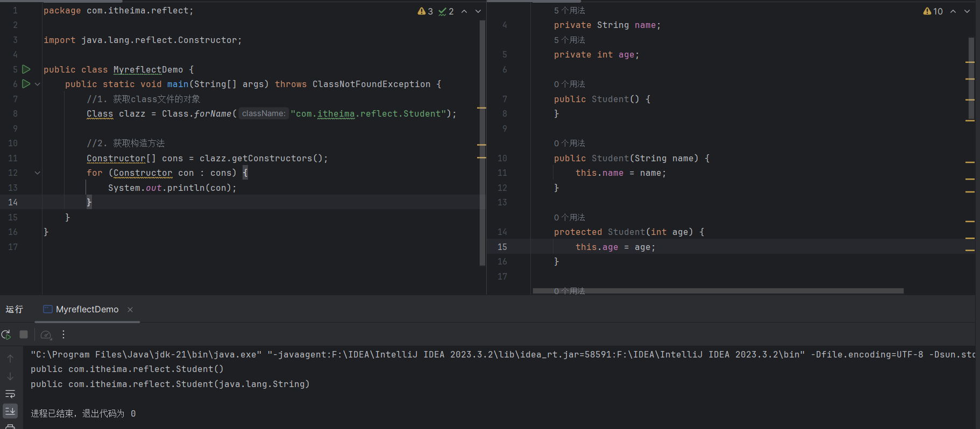Show the 2 typos in left editor
The height and width of the screenshot is (429, 980).
pos(446,11)
